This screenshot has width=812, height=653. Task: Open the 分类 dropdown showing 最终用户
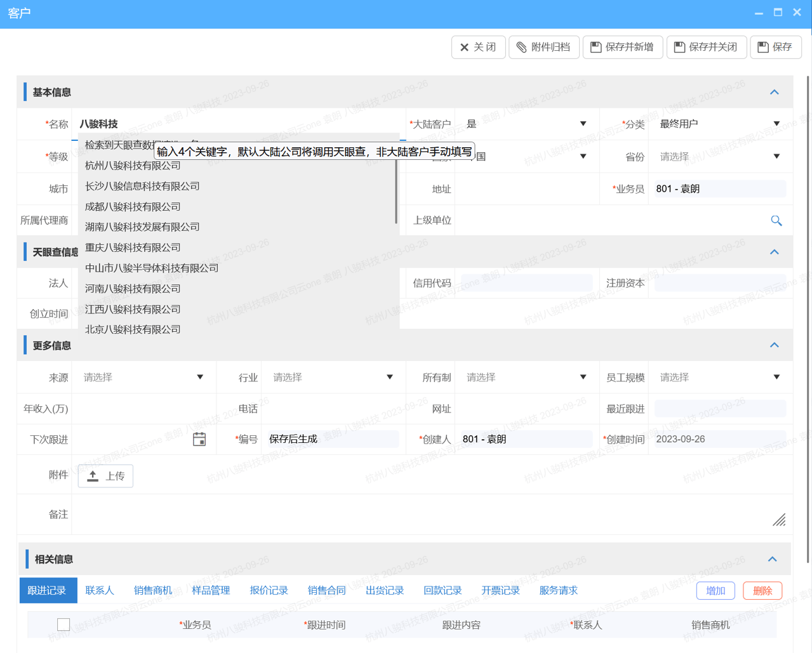point(776,124)
